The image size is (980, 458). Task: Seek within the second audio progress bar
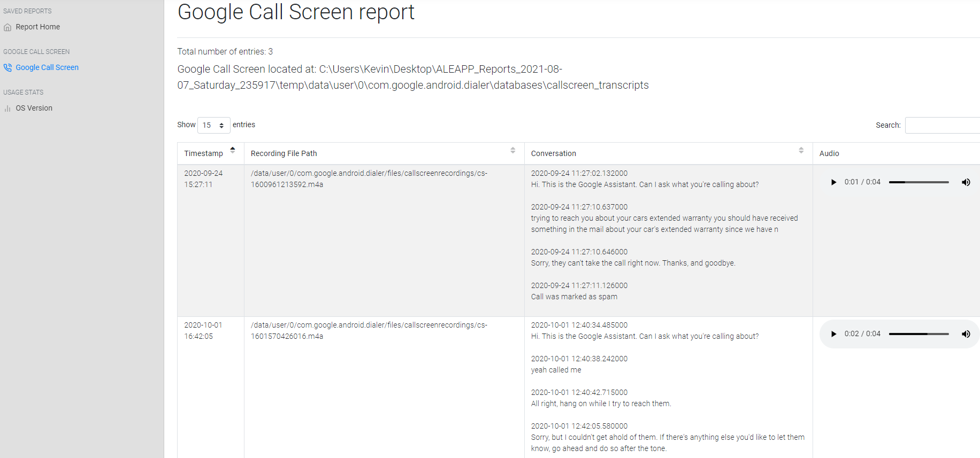coord(919,334)
